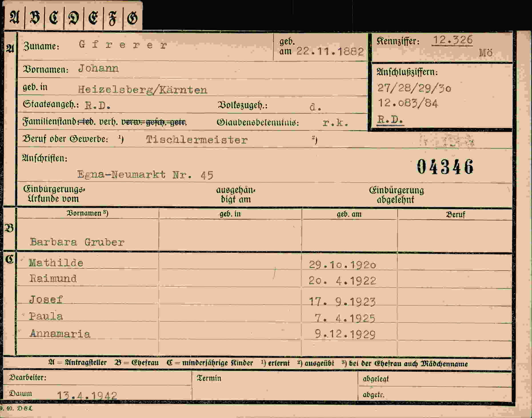Viewport: 532px width, 418px height.
Task: Click the 'Einbürgerung abgelehnt' label
Action: pyautogui.click(x=396, y=195)
